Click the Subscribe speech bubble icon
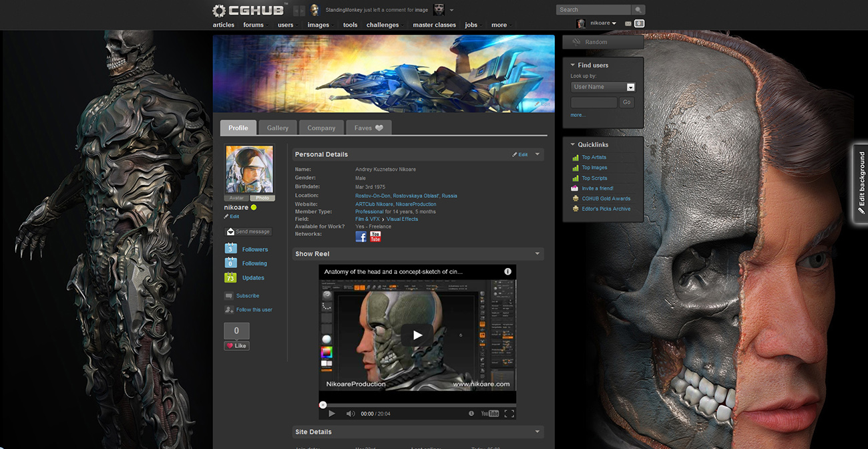Image resolution: width=868 pixels, height=449 pixels. (x=229, y=296)
